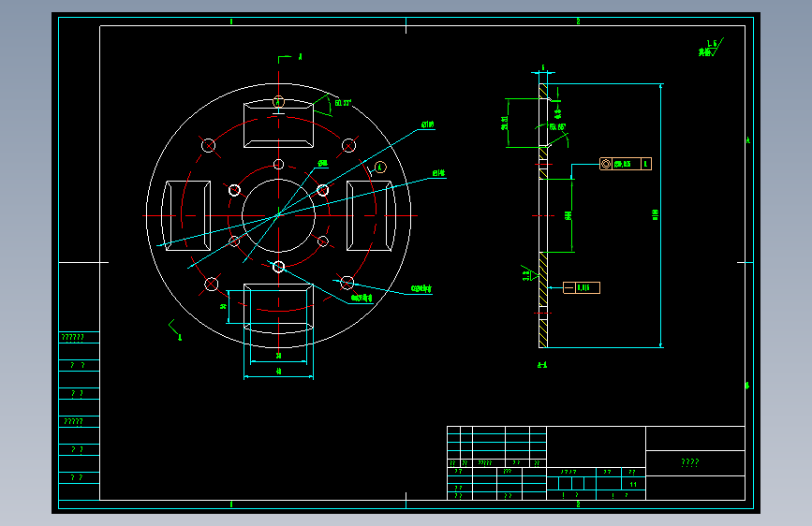The height and width of the screenshot is (526, 812).
Task: Select the upper-right small inner-ring hole
Action: pyautogui.click(x=322, y=191)
